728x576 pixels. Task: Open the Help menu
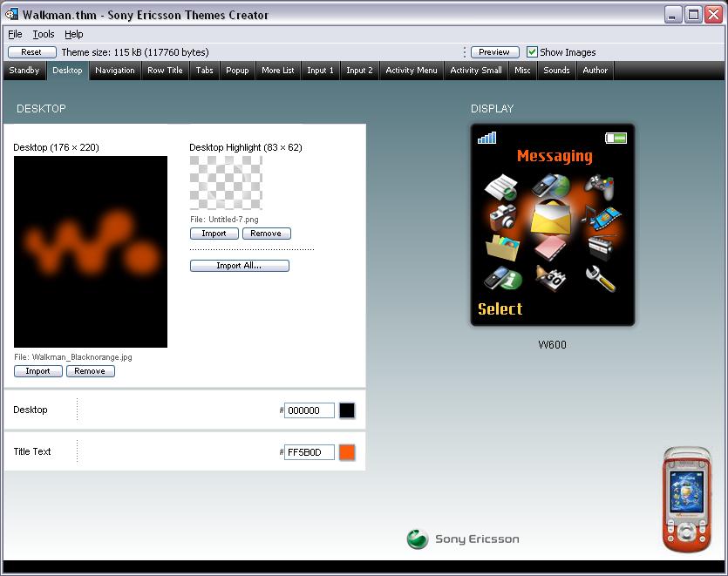point(73,34)
